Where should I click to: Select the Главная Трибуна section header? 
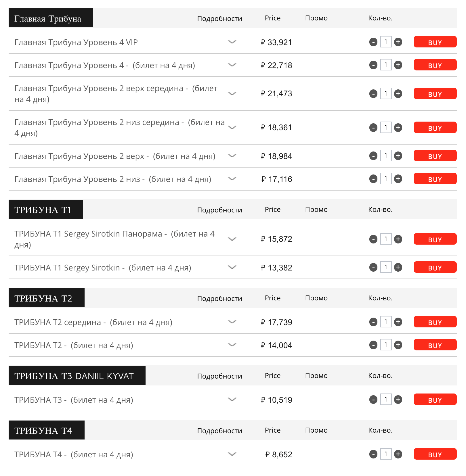(51, 18)
